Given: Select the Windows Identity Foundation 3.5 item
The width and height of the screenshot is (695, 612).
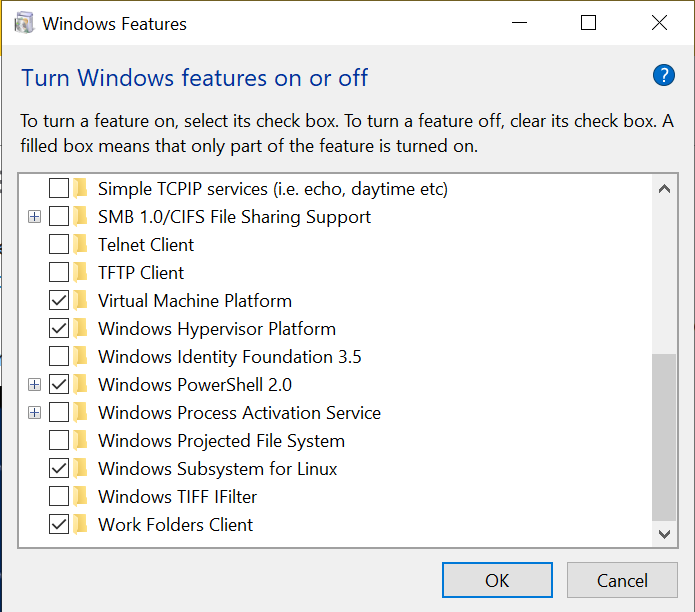Looking at the screenshot, I should coord(229,357).
